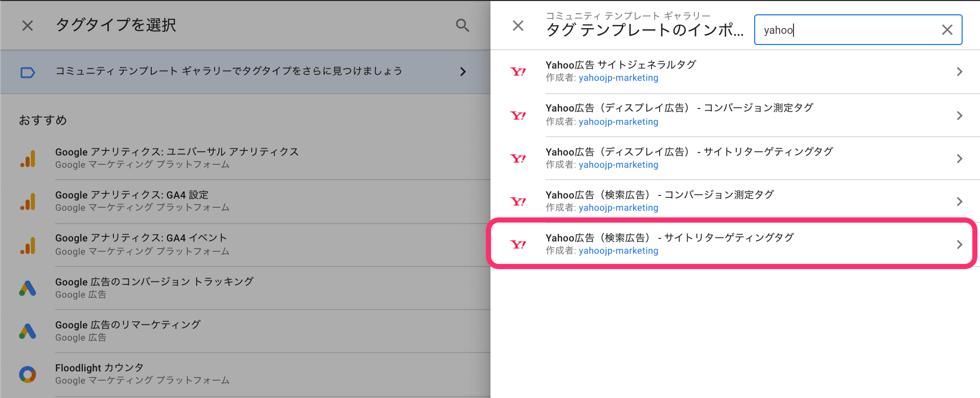Expand chevron for 検索広告 サイトリターゲティングタグ row
This screenshot has height=398, width=980.
tap(959, 245)
